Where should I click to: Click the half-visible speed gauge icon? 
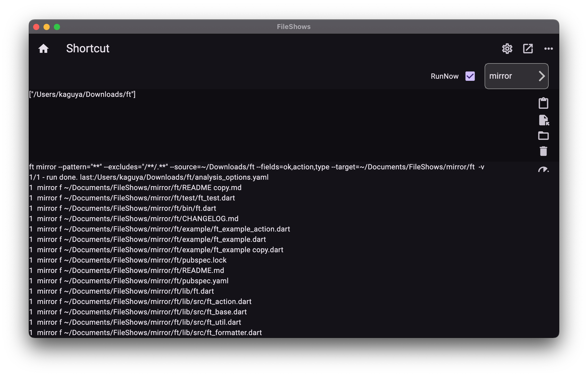543,170
